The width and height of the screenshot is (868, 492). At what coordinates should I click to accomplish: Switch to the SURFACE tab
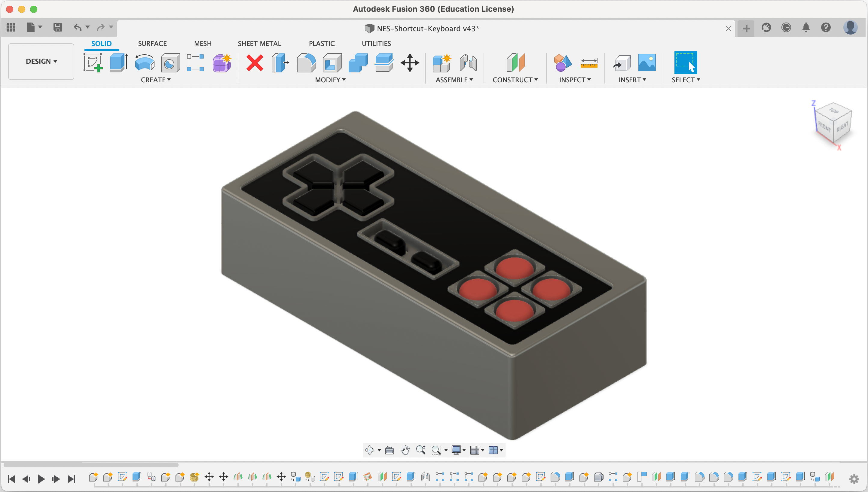pos(152,43)
